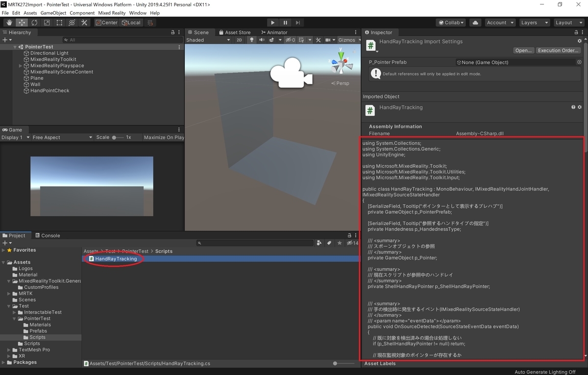Toggle hidden objects visibility in Scene view
This screenshot has width=588, height=375.
(x=290, y=40)
